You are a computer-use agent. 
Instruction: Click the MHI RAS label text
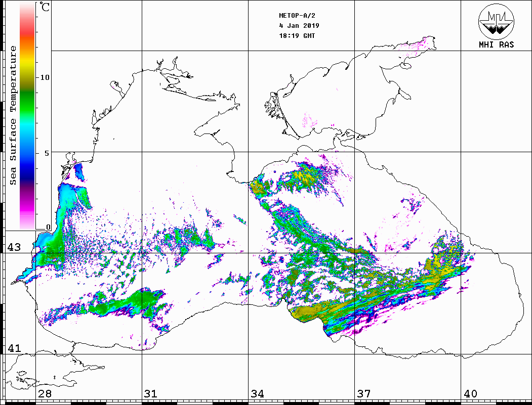click(496, 44)
